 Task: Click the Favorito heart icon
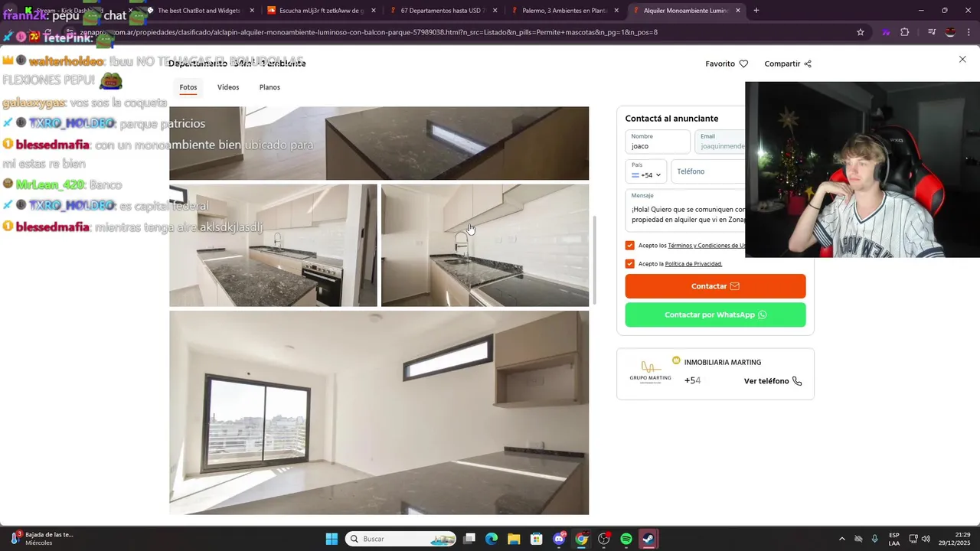[743, 64]
